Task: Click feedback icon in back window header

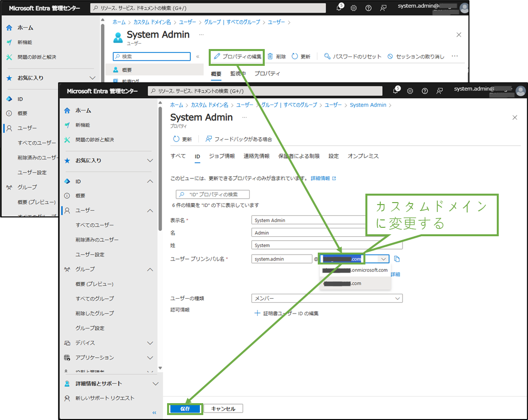Action: tap(383, 8)
